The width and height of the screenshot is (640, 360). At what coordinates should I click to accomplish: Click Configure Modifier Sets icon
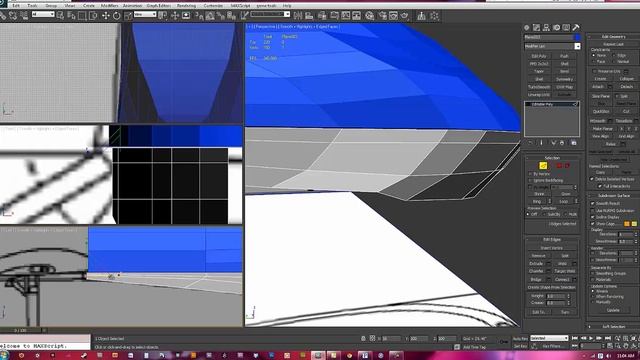[573, 143]
